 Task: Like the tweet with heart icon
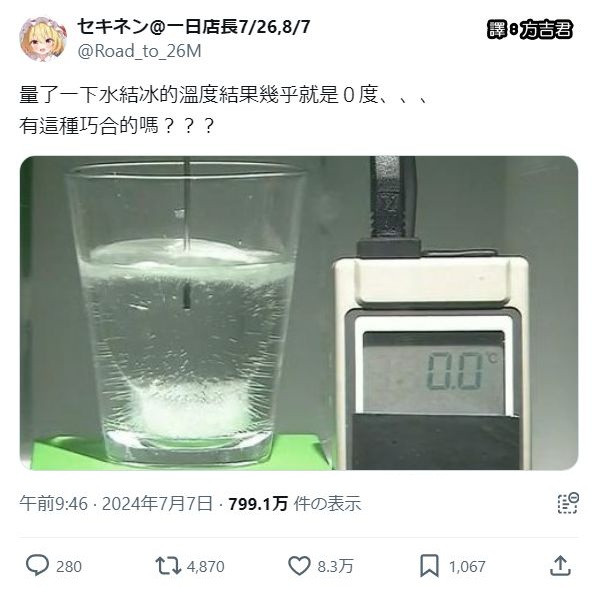pyautogui.click(x=299, y=566)
